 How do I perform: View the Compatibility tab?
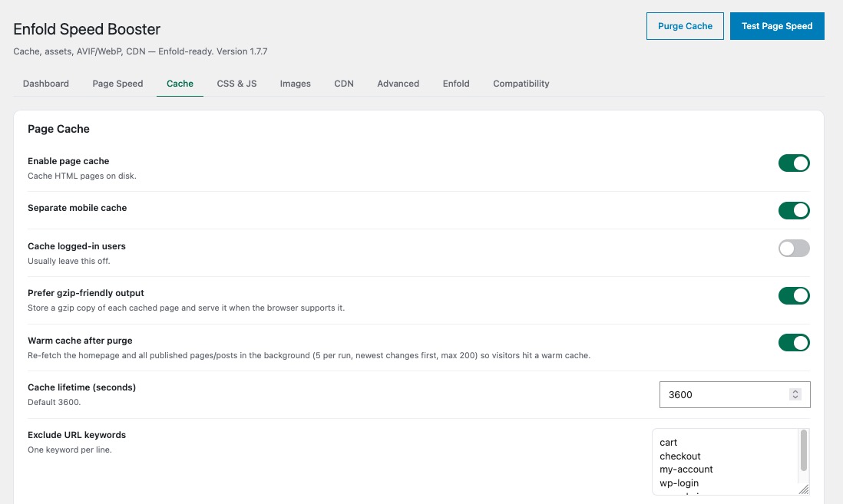[521, 84]
